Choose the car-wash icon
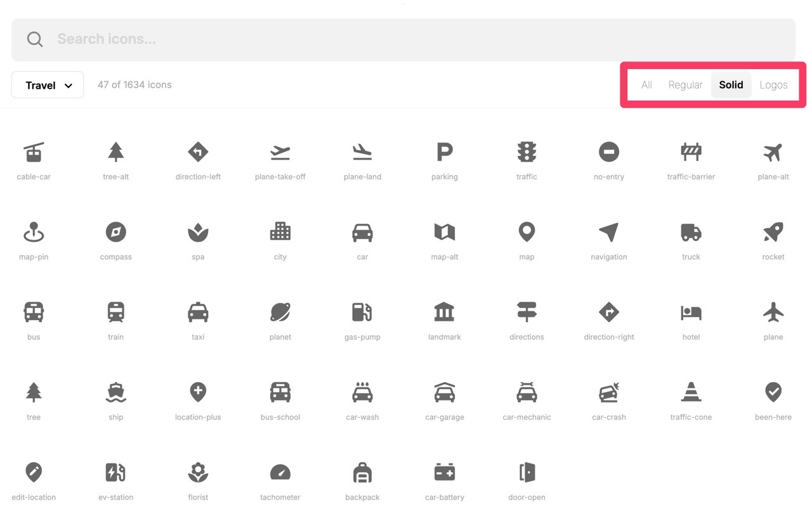The width and height of the screenshot is (812, 521). click(x=362, y=392)
